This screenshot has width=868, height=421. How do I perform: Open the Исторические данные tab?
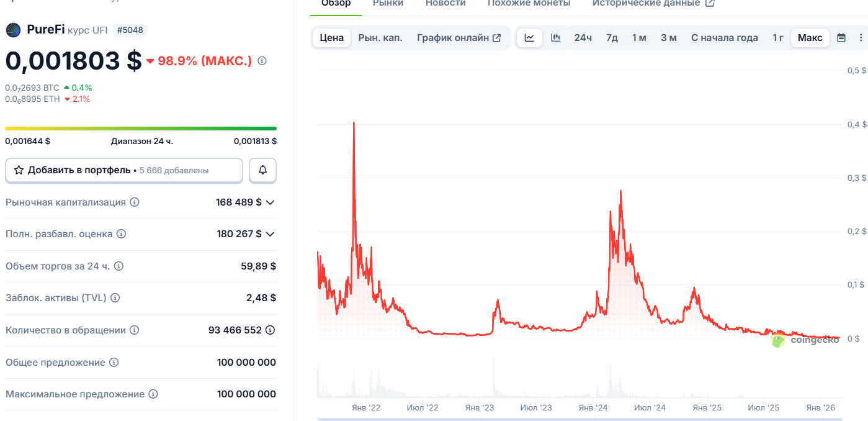pos(653,4)
